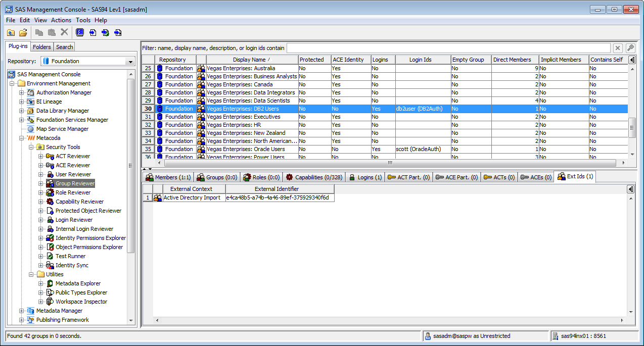Click the blue-arrow page toolbar icon
The image size is (644, 346).
[x=93, y=32]
